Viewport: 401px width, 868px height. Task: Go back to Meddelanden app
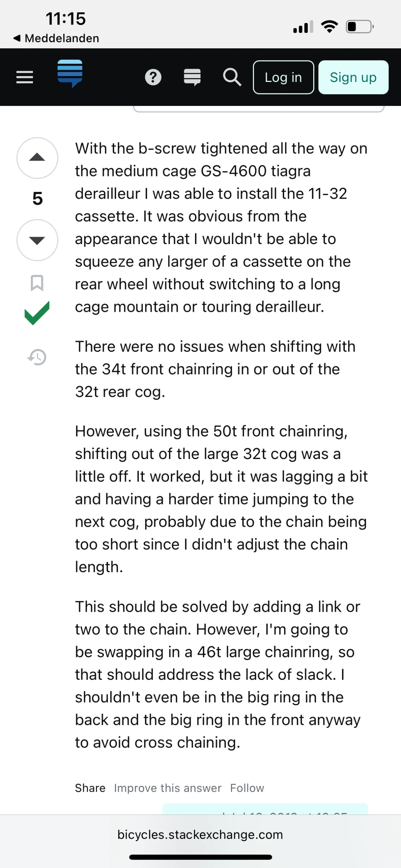56,38
